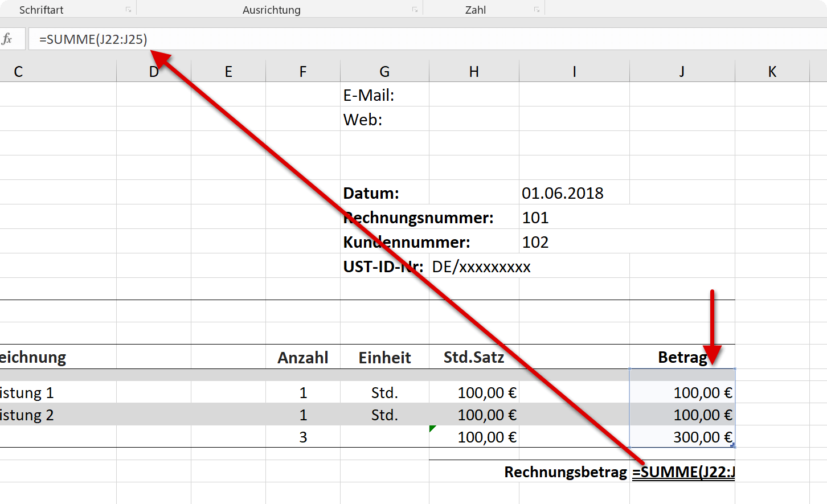This screenshot has width=827, height=504.
Task: Select the E-Mail: label cell
Action: point(384,95)
